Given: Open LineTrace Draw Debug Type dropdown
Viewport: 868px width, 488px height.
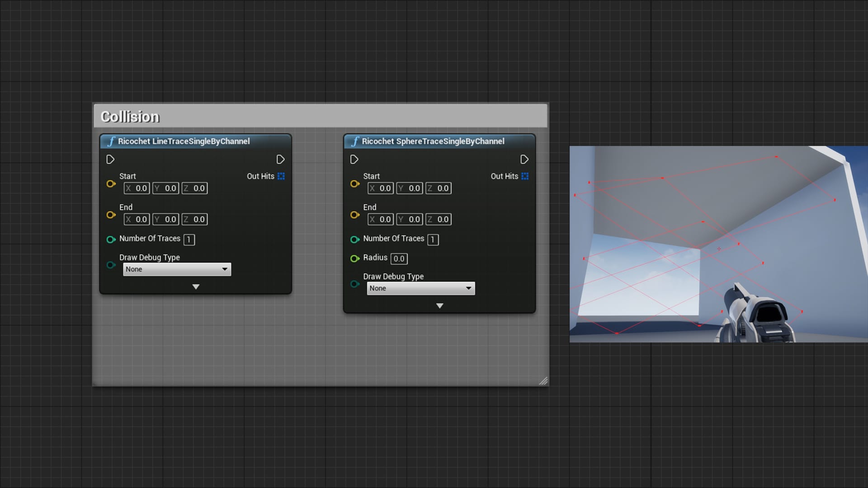Looking at the screenshot, I should pyautogui.click(x=177, y=269).
